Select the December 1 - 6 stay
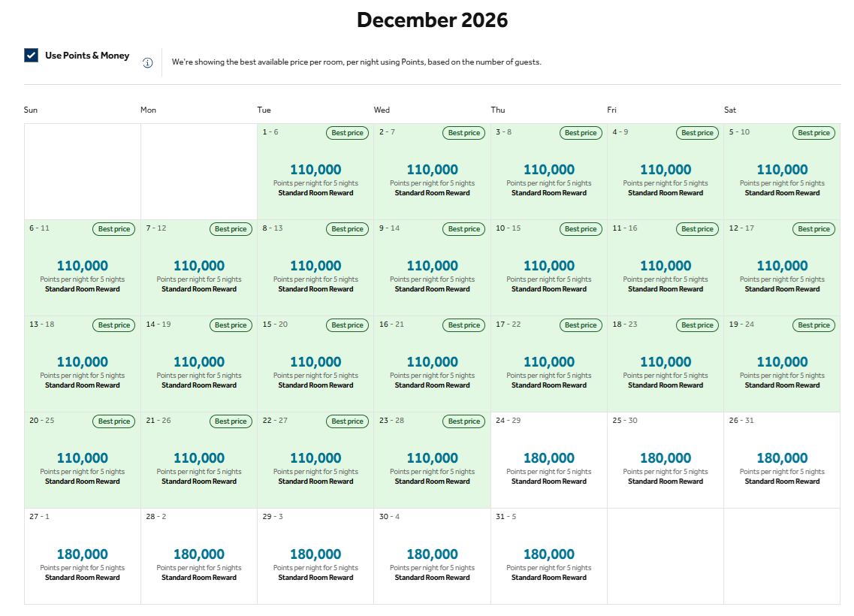This screenshot has height=616, width=854. (x=315, y=172)
